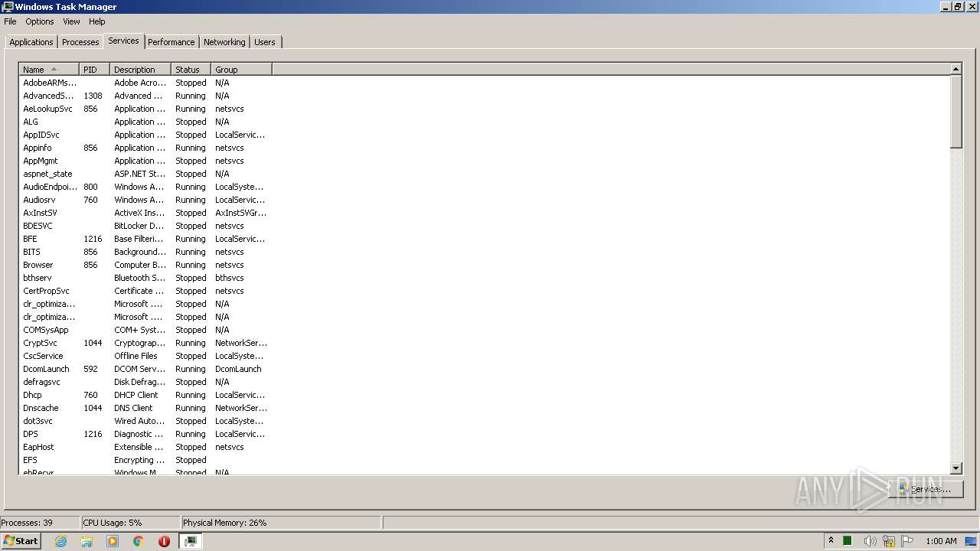Open the View menu

tap(71, 21)
